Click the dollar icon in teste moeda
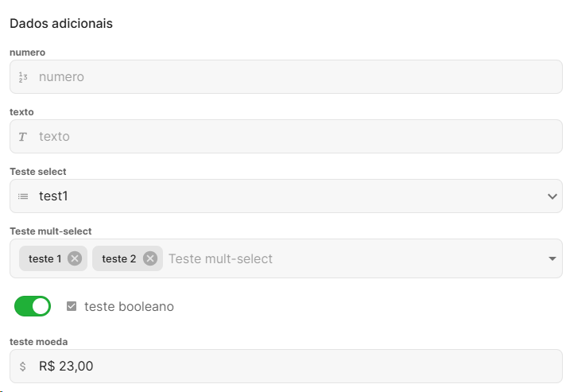Screen dimensions: 570x392 [23, 367]
